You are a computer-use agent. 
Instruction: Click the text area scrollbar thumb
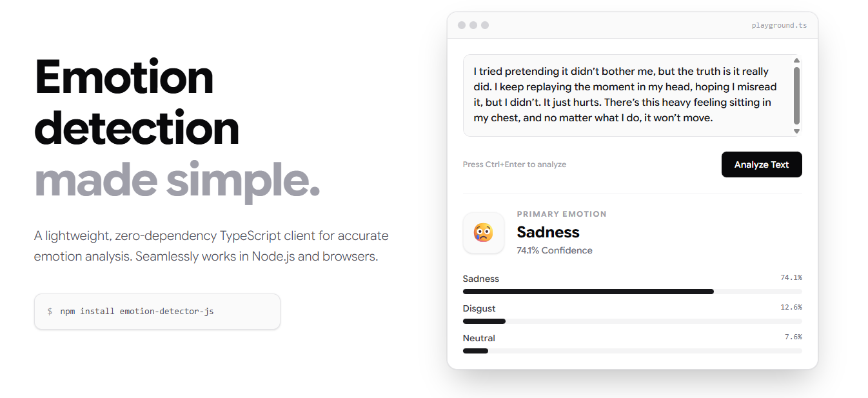coord(796,95)
